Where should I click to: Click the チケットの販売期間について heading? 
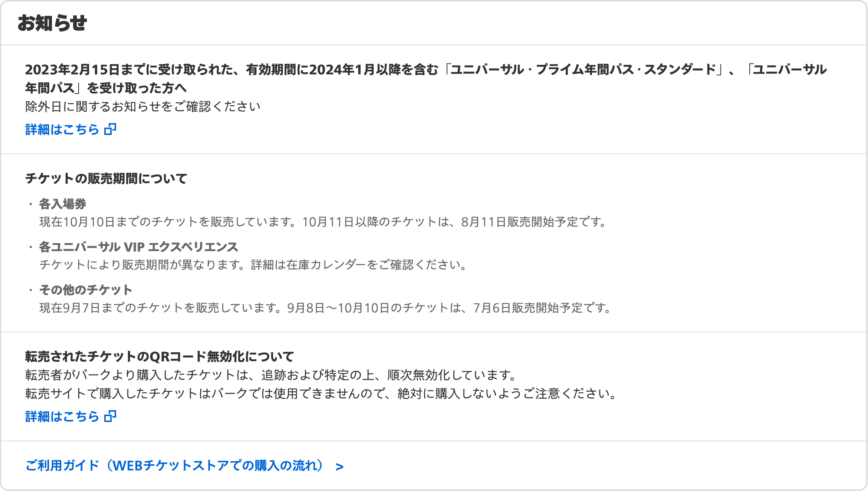coord(106,178)
